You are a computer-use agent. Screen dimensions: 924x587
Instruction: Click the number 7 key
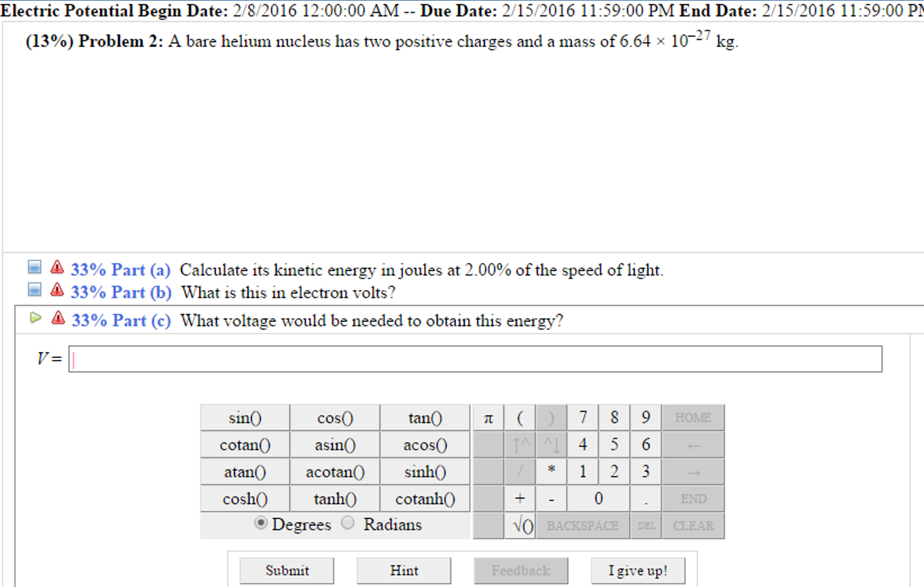click(582, 418)
